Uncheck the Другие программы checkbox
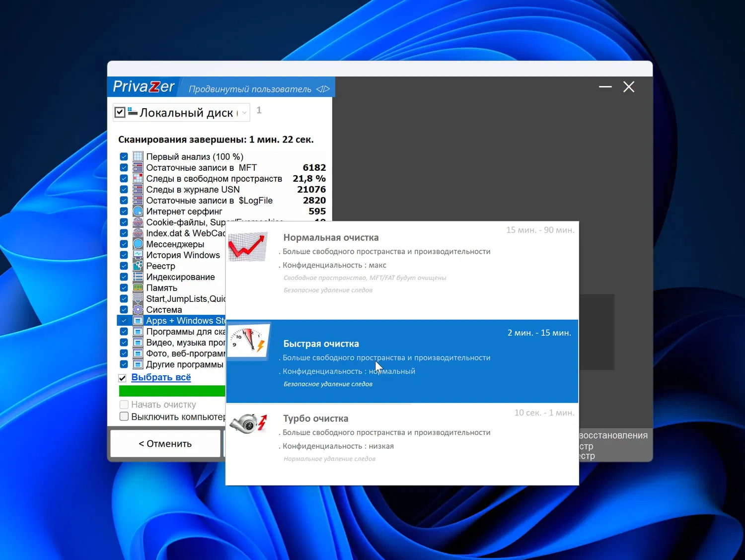The height and width of the screenshot is (560, 745). [x=124, y=364]
